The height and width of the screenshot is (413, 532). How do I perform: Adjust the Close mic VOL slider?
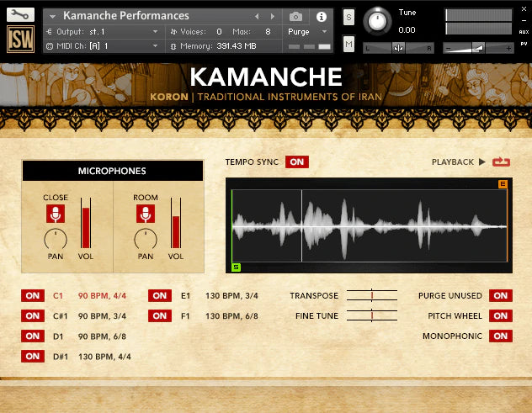[86, 223]
